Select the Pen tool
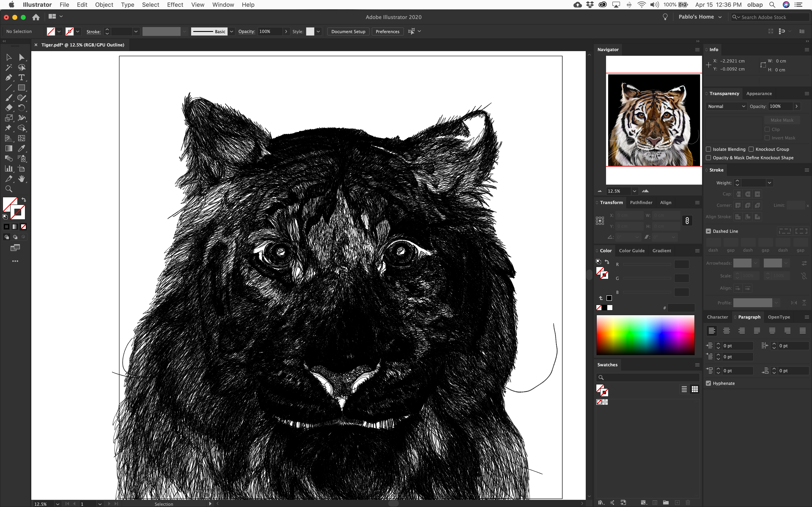The width and height of the screenshot is (812, 507). (x=9, y=78)
